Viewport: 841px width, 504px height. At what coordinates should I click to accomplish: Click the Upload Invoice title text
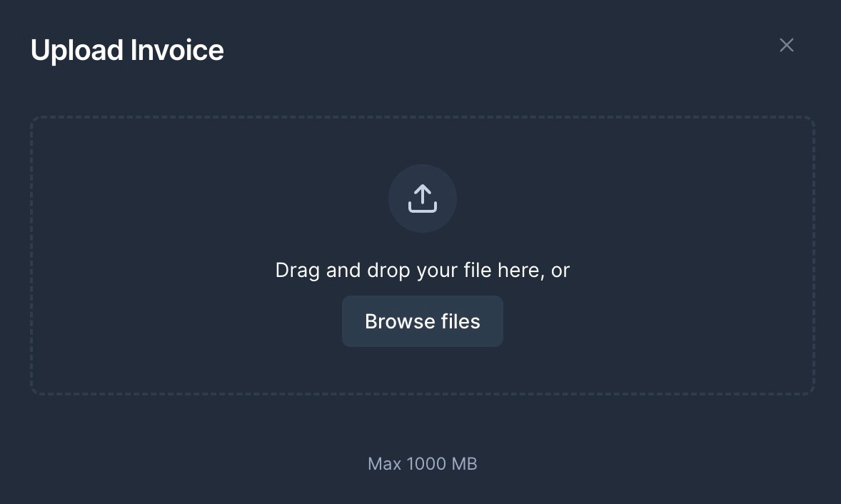click(x=127, y=51)
